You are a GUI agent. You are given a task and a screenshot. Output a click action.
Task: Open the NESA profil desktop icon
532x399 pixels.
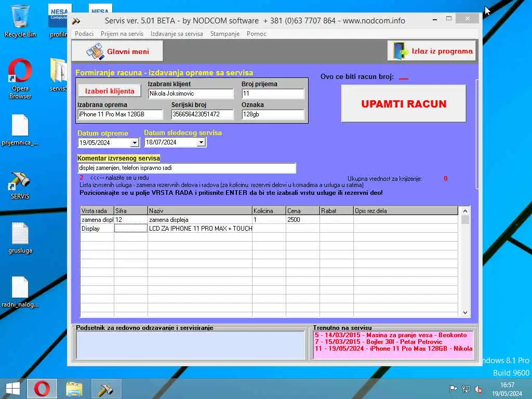point(58,20)
